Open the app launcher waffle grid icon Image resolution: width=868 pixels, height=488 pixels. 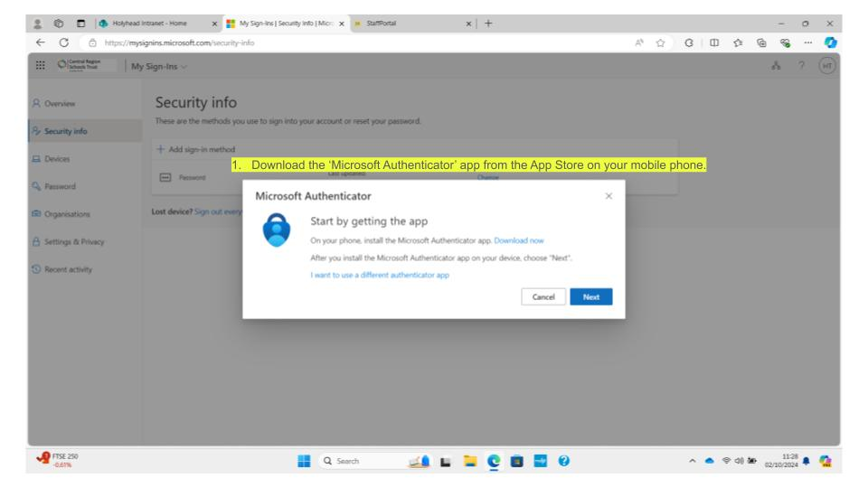(41, 65)
